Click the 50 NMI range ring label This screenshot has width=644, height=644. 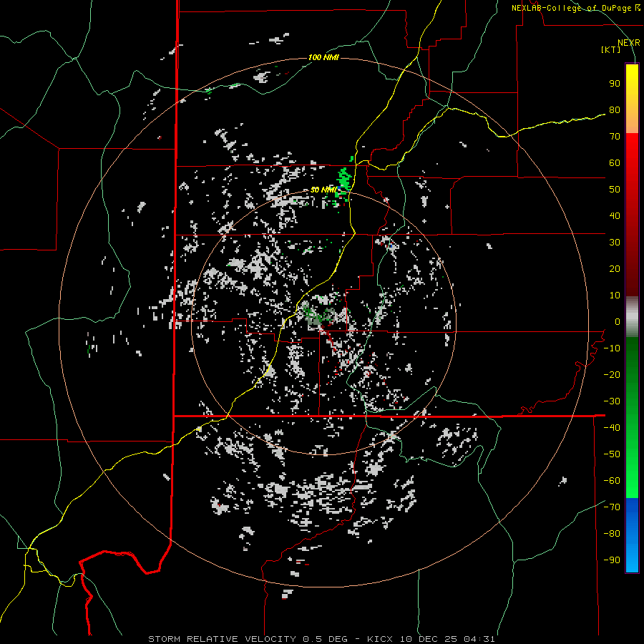(x=323, y=190)
